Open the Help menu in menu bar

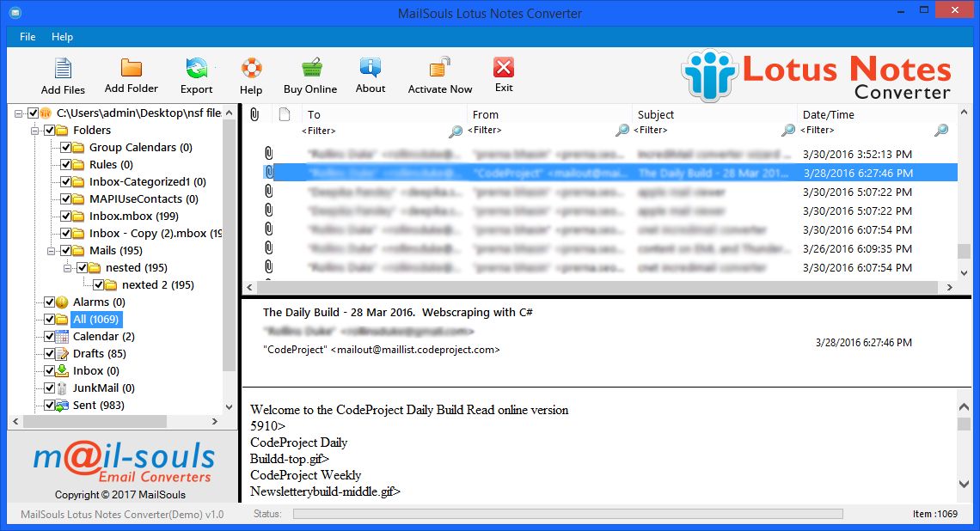point(62,37)
